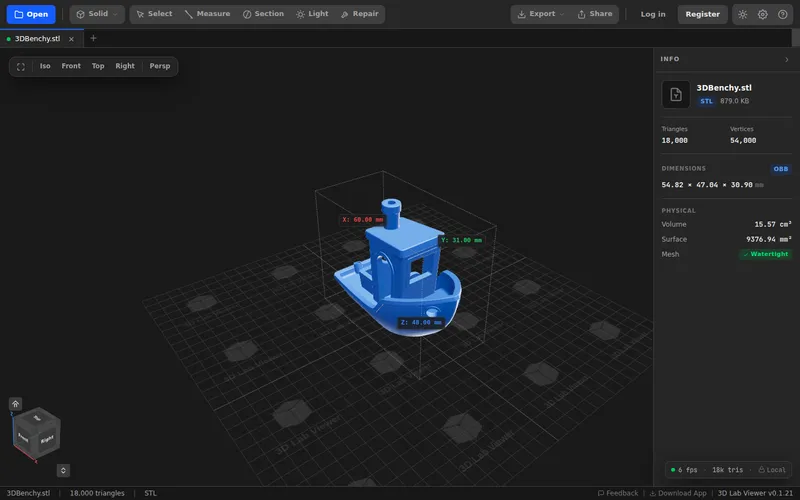The width and height of the screenshot is (800, 500).
Task: Open the Solid render mode dropdown
Action: 97,14
